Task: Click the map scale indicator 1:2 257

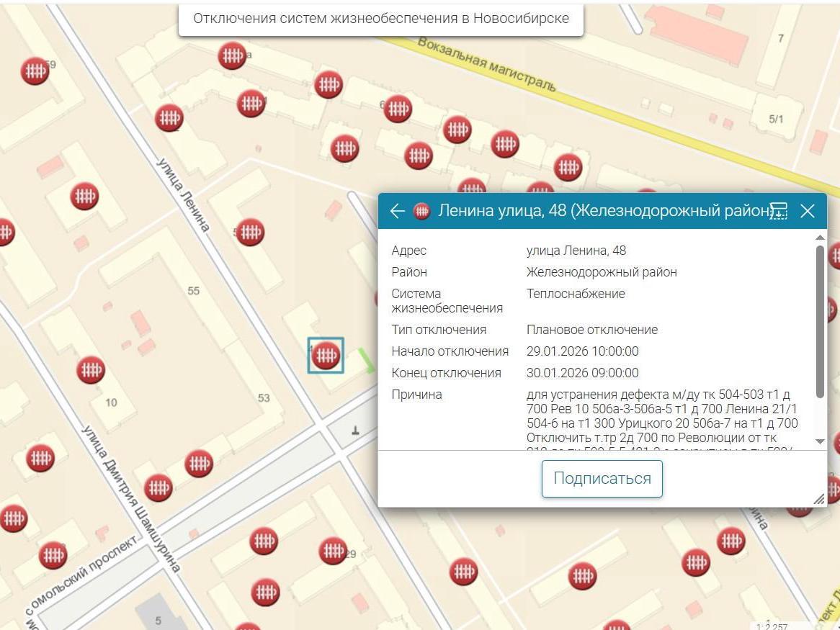Action: point(771,626)
